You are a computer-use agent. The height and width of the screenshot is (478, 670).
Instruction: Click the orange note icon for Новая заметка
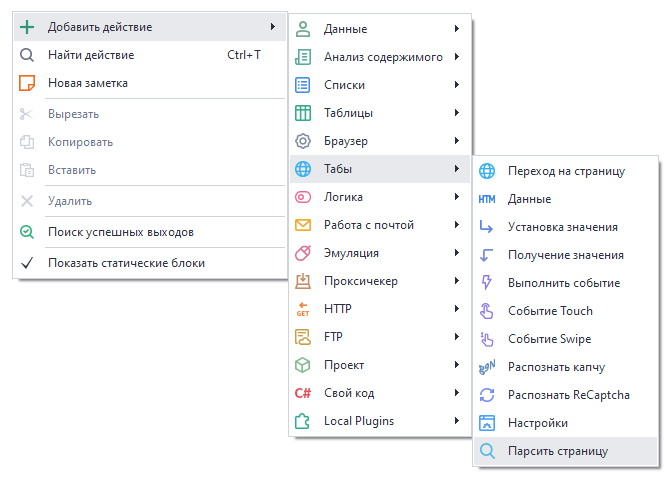point(28,83)
